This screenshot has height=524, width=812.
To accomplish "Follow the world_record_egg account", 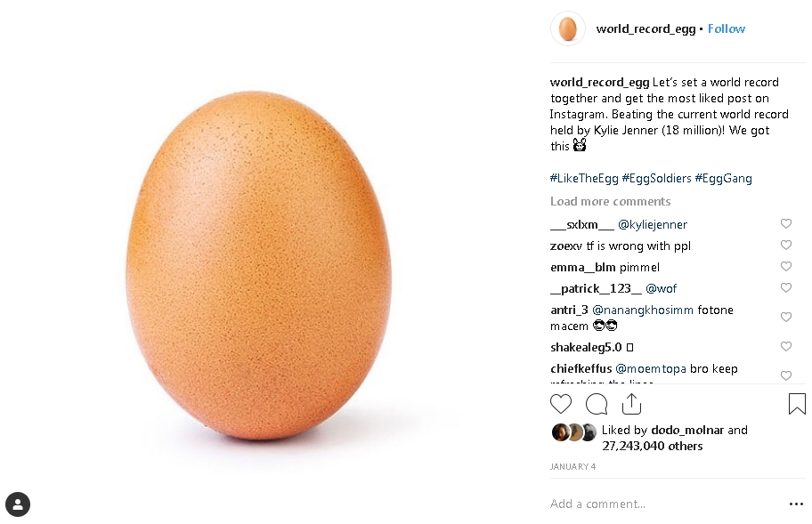I will click(x=727, y=28).
